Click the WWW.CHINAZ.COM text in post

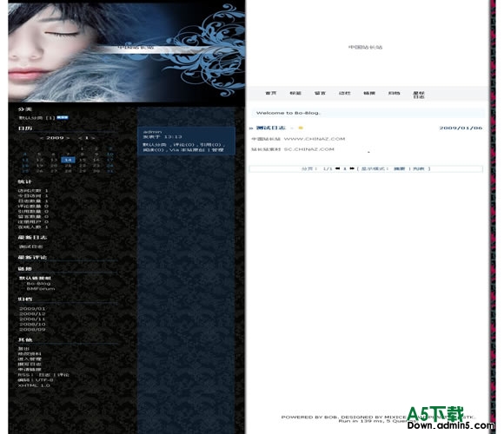315,139
